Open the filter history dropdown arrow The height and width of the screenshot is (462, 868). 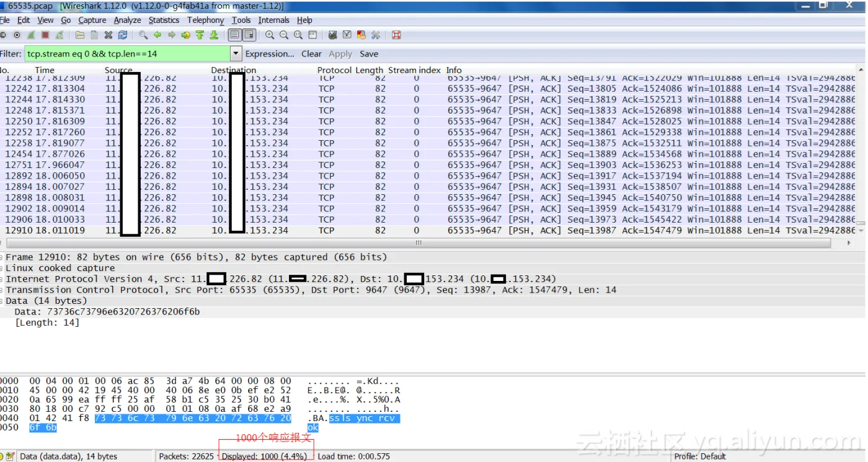[236, 54]
